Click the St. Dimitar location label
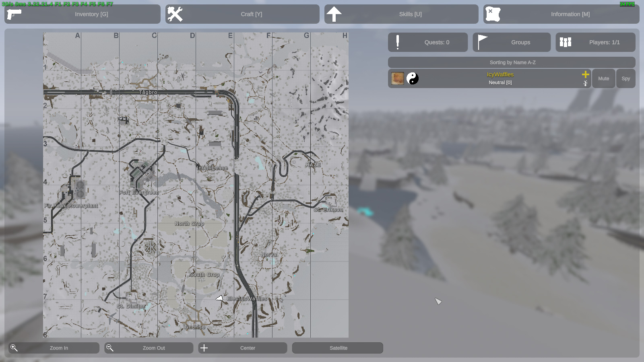Image resolution: width=644 pixels, height=362 pixels. coord(131,306)
